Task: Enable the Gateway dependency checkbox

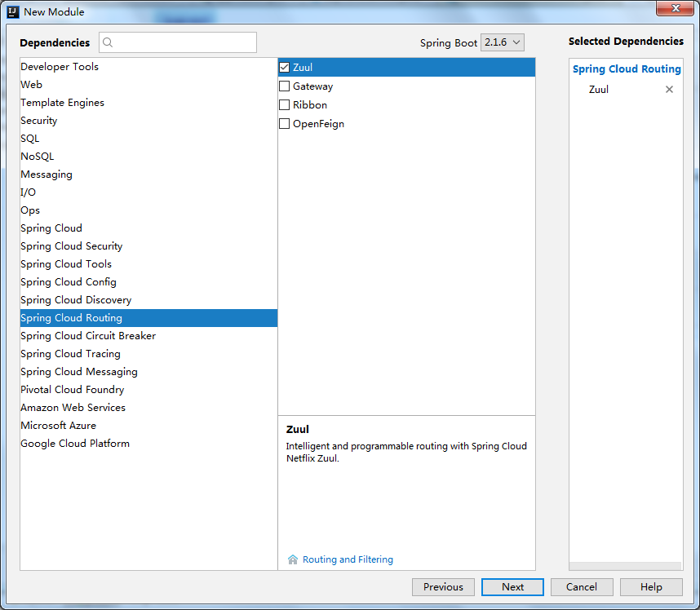Action: [x=285, y=86]
